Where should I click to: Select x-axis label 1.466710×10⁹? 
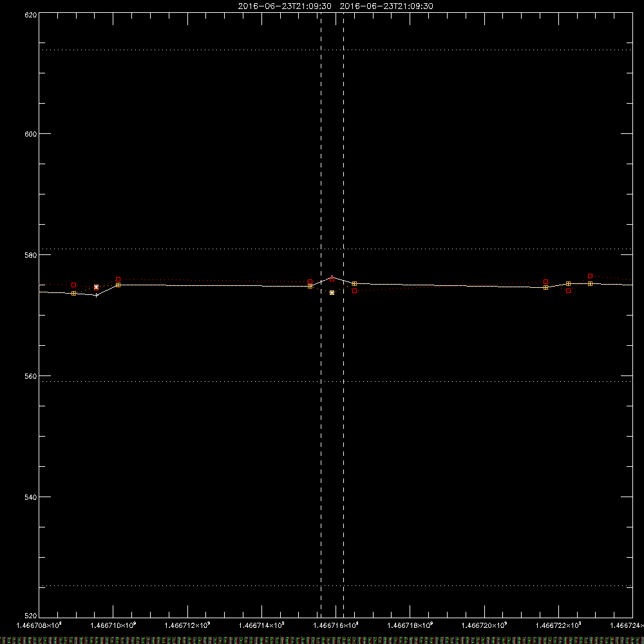pyautogui.click(x=113, y=625)
